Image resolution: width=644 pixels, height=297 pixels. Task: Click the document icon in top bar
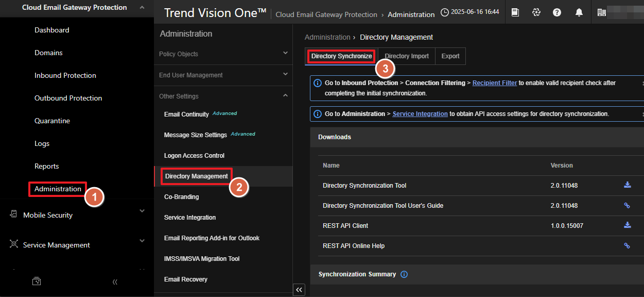(515, 12)
